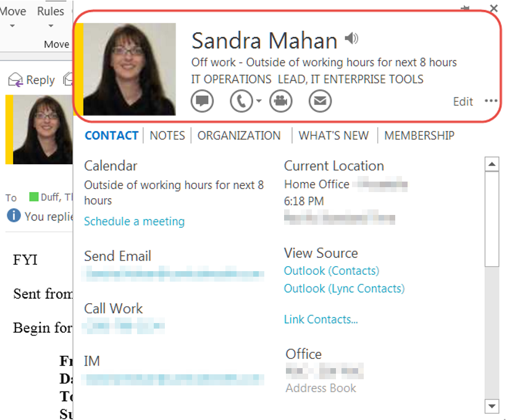Expand the call options dropdown arrow
This screenshot has height=420, width=507.
(259, 101)
